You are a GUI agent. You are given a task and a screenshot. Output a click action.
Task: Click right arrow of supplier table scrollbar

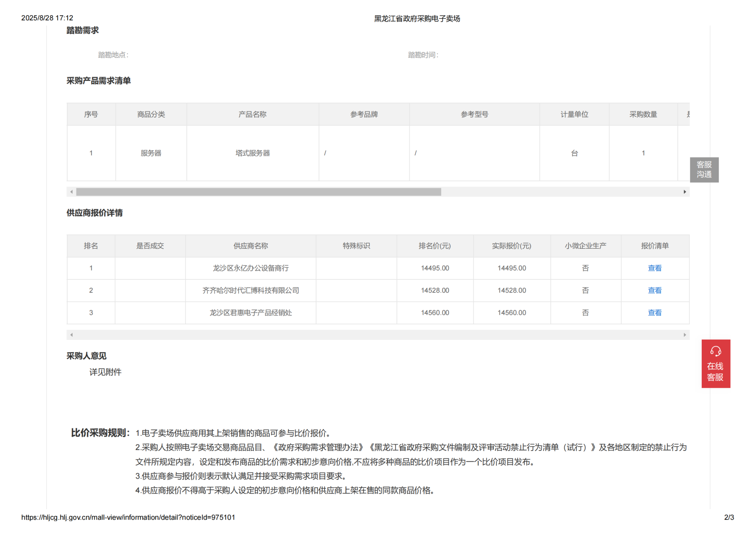click(x=685, y=335)
